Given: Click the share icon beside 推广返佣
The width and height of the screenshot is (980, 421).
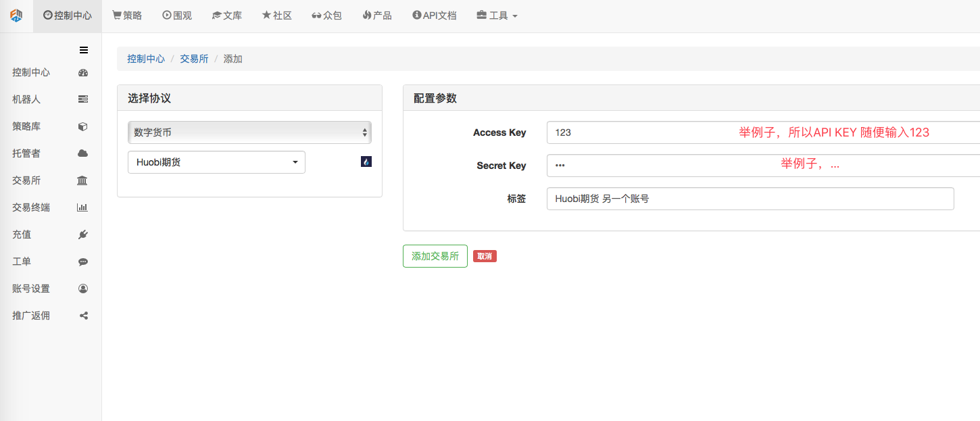Looking at the screenshot, I should [x=83, y=316].
